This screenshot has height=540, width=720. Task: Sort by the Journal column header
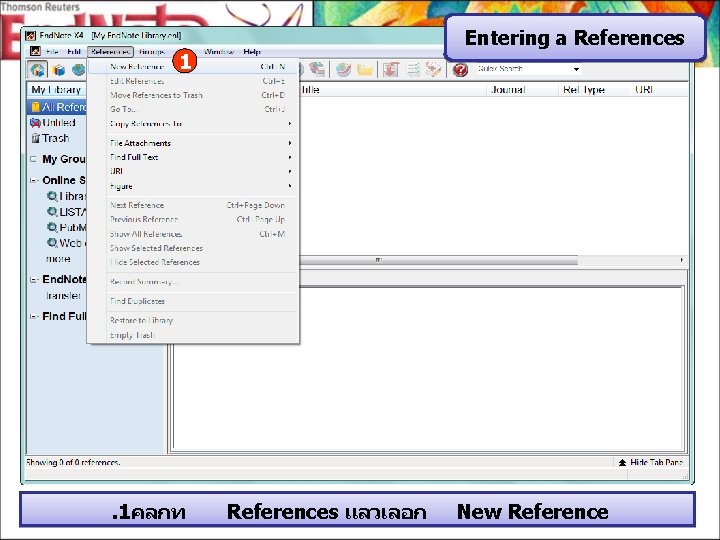tap(522, 90)
